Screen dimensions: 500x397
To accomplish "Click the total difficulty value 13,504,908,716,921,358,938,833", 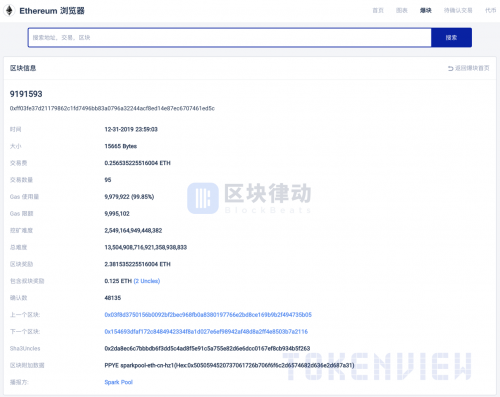I will pos(145,247).
